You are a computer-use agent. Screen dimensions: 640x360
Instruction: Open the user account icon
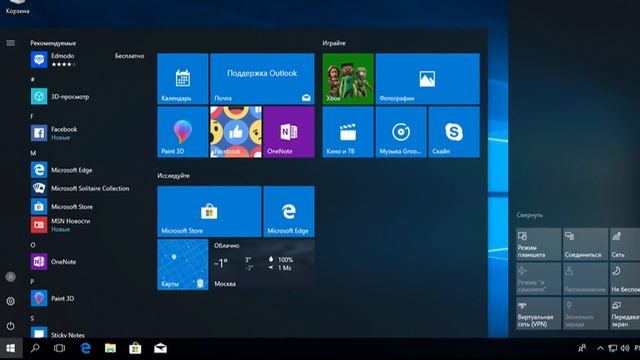click(x=11, y=277)
